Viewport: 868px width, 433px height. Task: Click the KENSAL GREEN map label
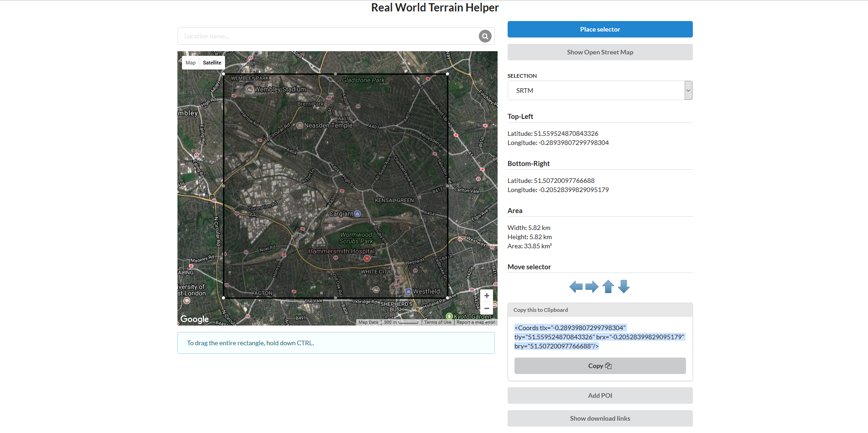394,200
